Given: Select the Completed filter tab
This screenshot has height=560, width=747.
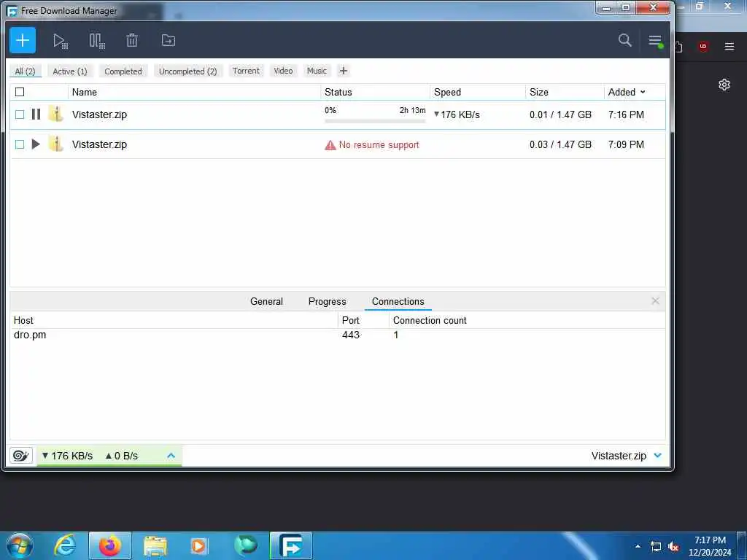Looking at the screenshot, I should (123, 71).
